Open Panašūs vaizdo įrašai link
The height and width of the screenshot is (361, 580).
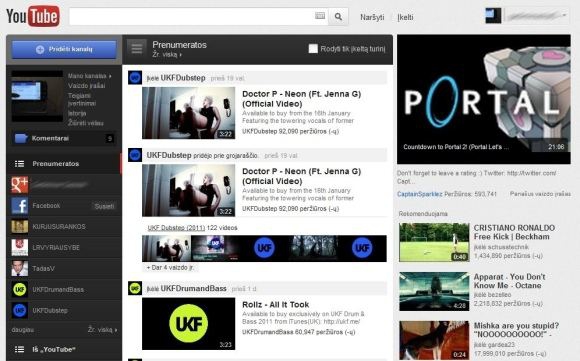coord(540,194)
